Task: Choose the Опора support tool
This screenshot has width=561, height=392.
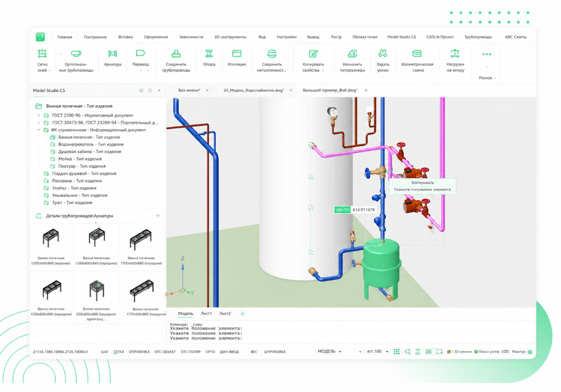Action: pos(209,58)
